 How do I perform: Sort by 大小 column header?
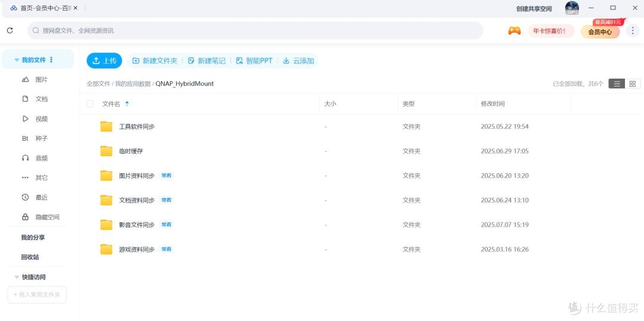pos(330,104)
